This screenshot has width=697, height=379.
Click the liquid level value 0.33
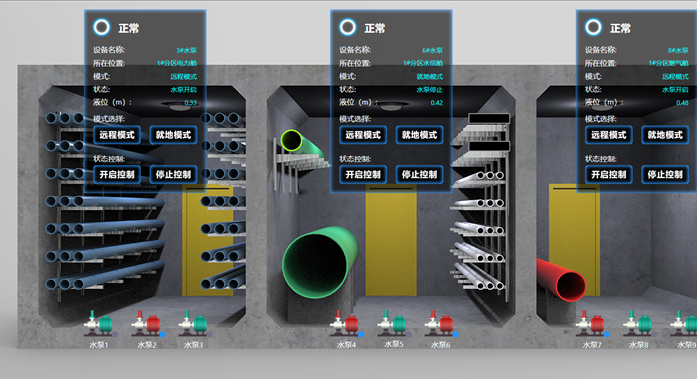coord(191,103)
